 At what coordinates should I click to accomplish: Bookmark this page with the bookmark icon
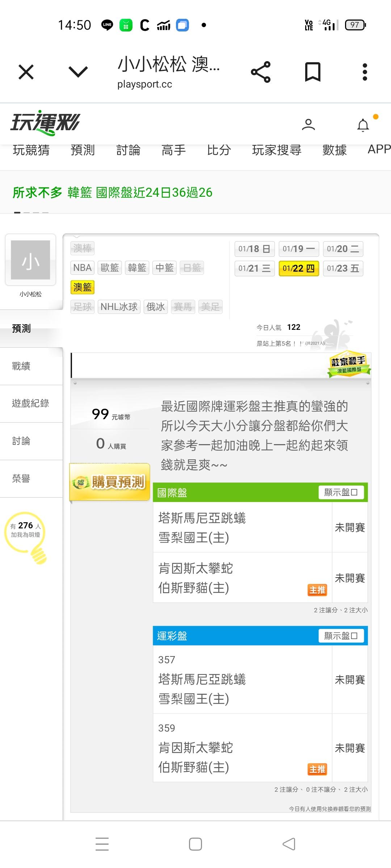click(312, 72)
